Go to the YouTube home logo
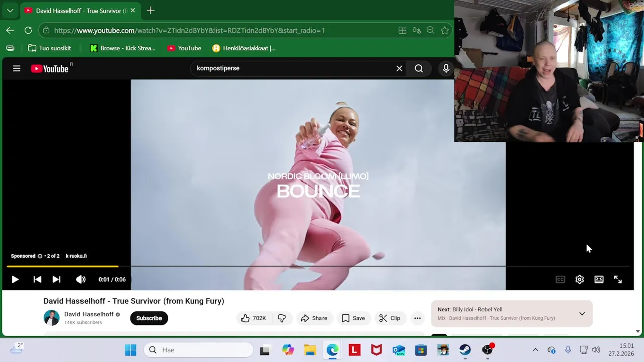644x362 pixels. [x=50, y=69]
